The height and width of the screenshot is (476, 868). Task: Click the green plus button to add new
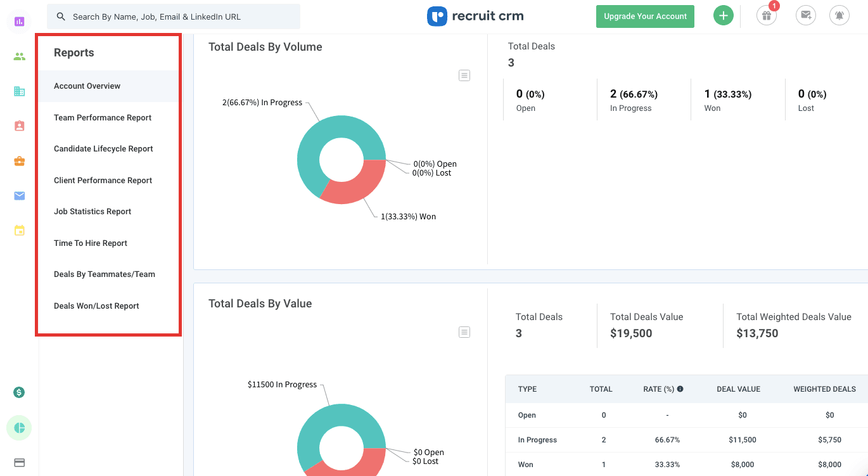point(723,15)
